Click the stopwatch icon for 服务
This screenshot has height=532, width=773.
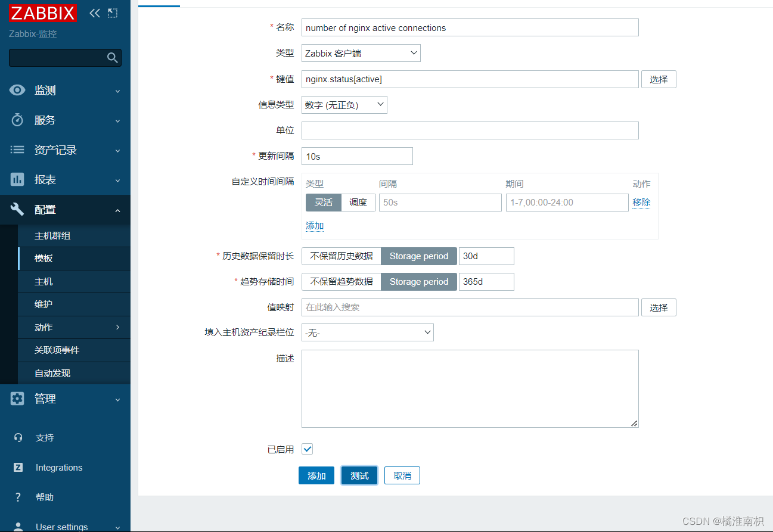[18, 120]
